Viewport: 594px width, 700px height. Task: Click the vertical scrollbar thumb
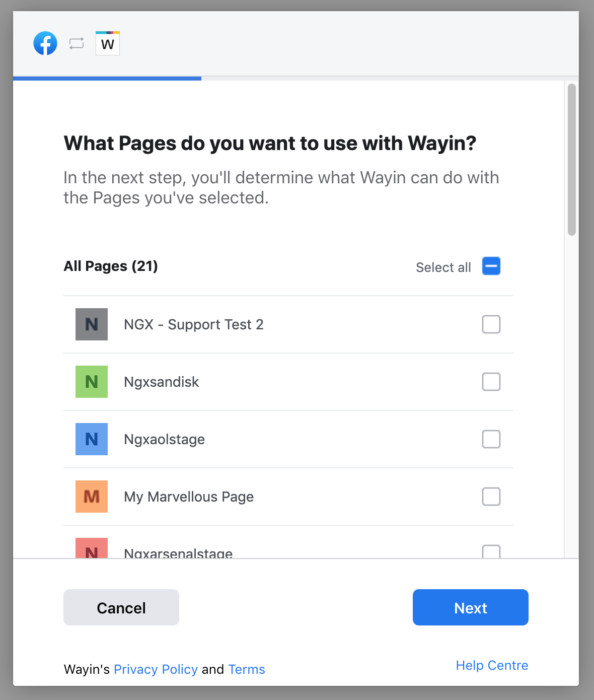572,160
